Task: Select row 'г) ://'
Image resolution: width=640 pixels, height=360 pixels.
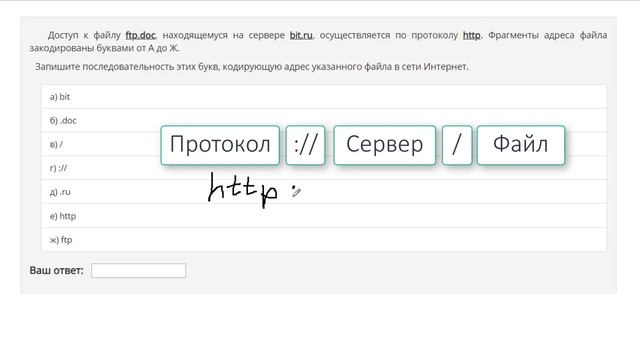Action: tap(324, 168)
